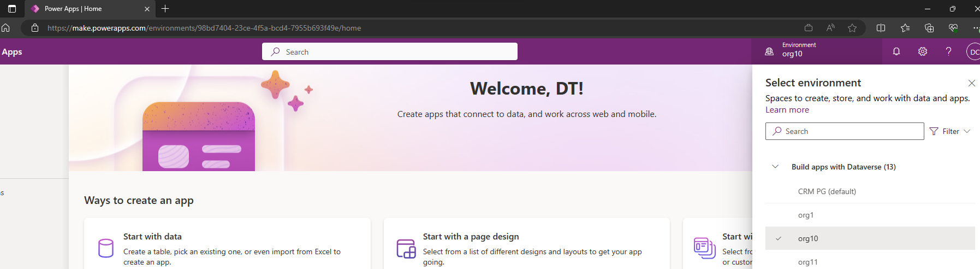
Task: Open the Environment org10 selector in header
Action: (817, 51)
